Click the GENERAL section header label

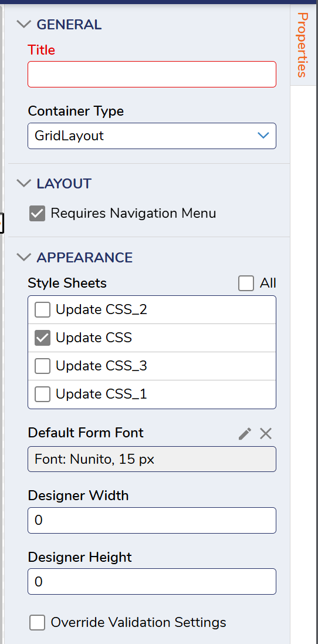[x=69, y=25]
